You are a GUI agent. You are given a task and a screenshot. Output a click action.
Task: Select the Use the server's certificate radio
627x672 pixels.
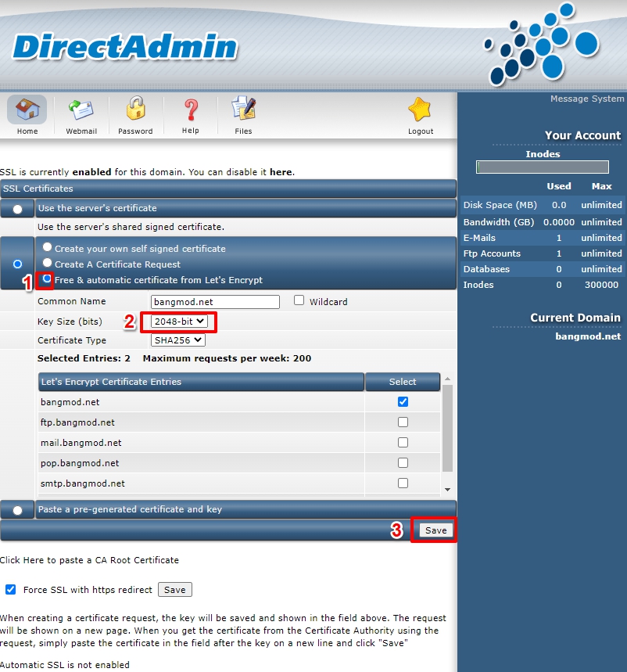click(17, 209)
